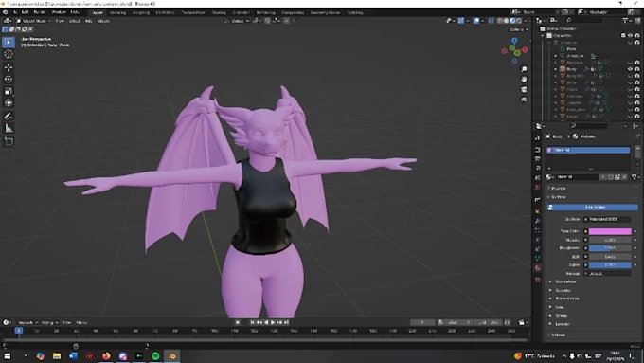Expand the Preview panel

(x=558, y=188)
